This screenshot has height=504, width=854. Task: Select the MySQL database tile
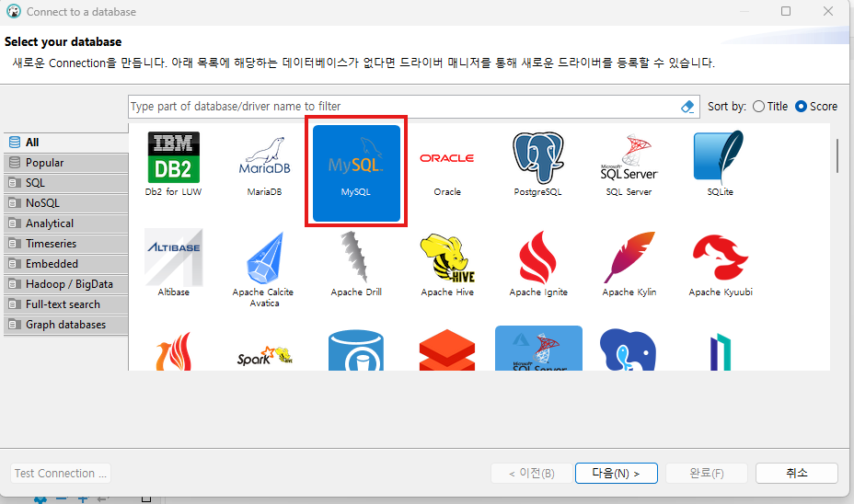[356, 173]
